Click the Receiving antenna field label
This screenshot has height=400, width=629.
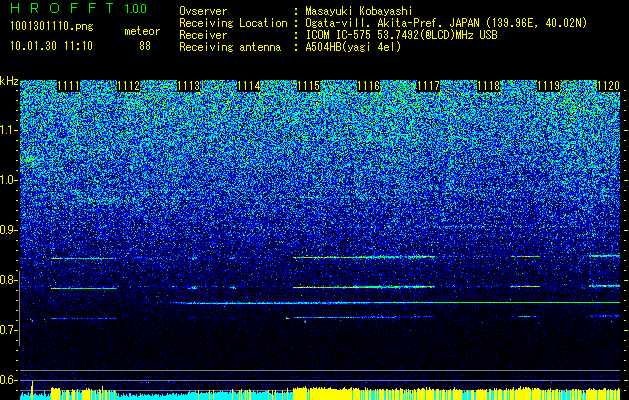230,47
